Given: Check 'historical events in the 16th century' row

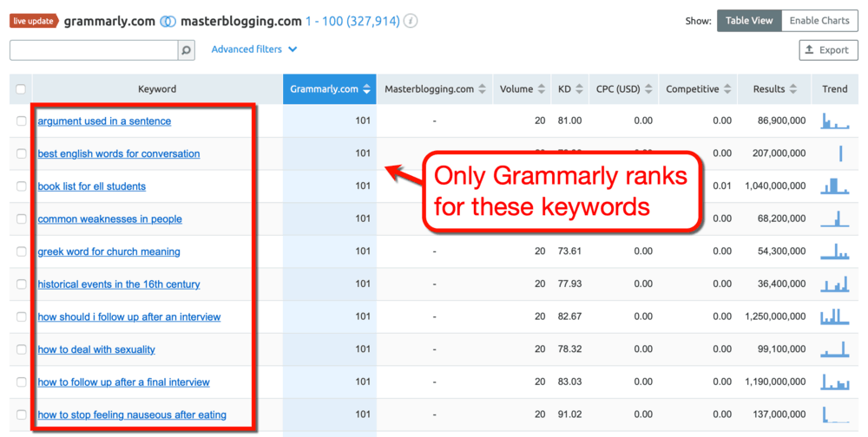Looking at the screenshot, I should tap(21, 284).
